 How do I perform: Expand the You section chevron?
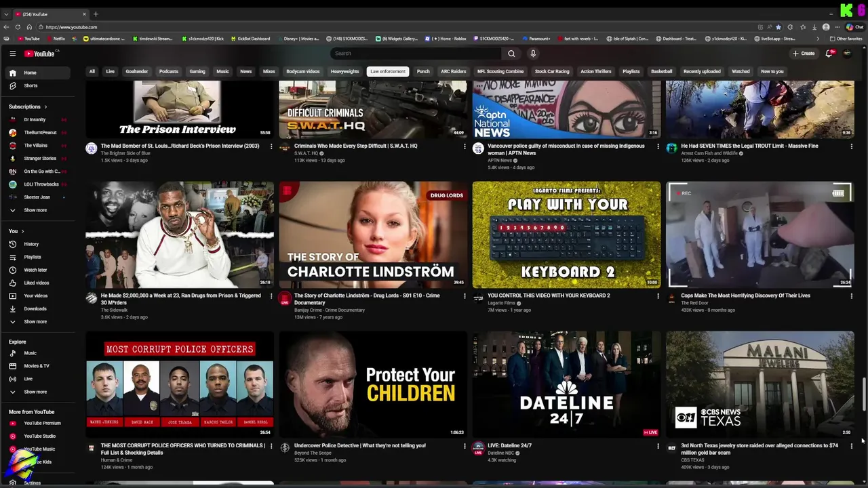click(x=22, y=231)
